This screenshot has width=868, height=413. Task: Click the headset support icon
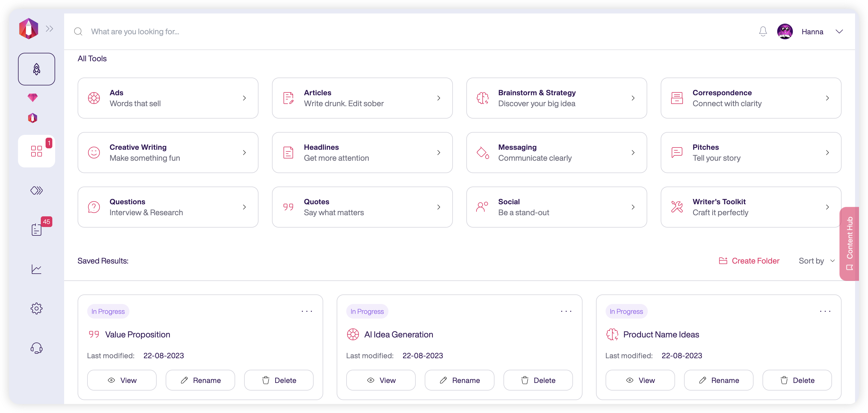coord(36,348)
